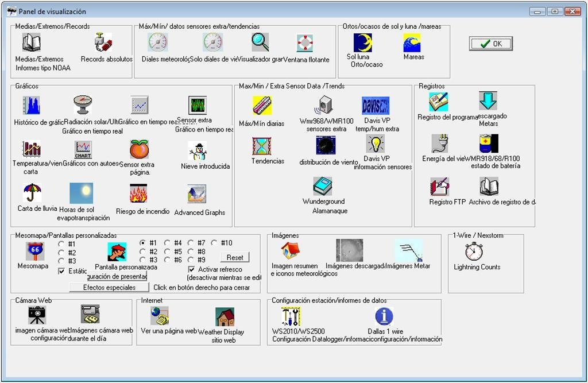Open the Carta de lluvia umbrella icon
Screen dimensions: 588x383
(x=32, y=193)
